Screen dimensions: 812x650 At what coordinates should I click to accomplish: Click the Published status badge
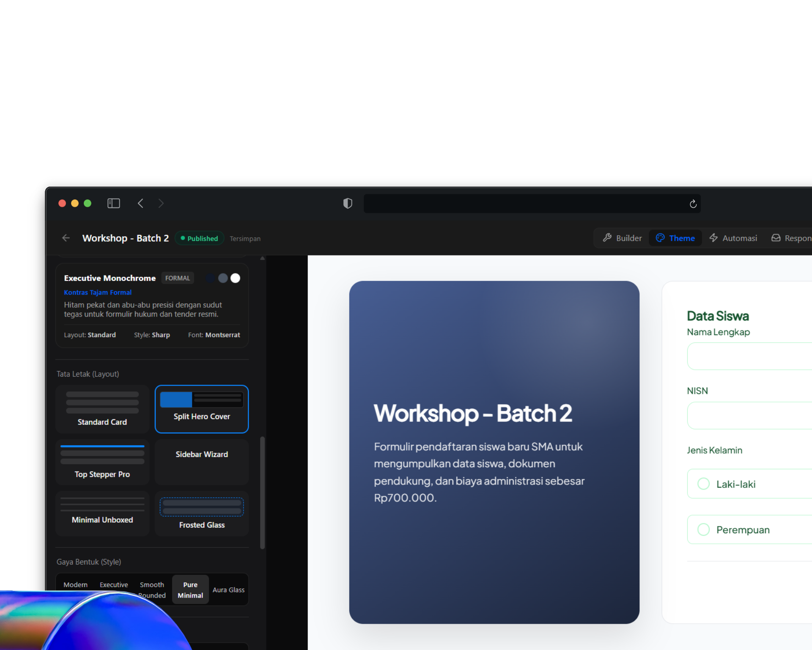(x=199, y=238)
